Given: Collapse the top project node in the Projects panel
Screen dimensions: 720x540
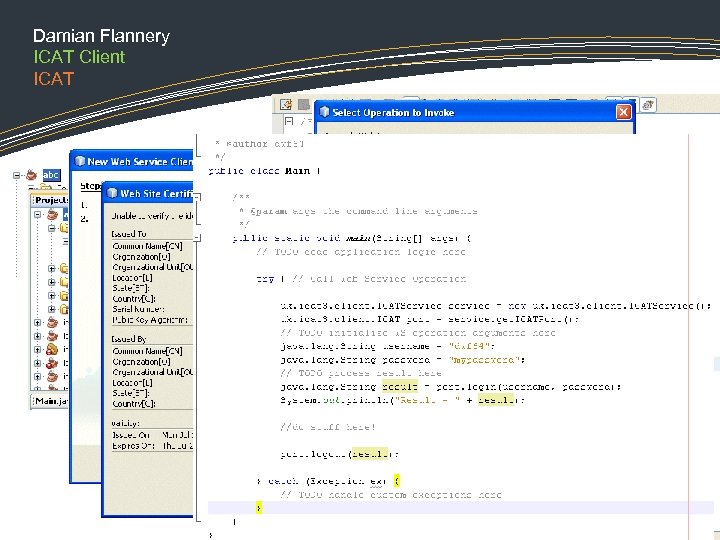Looking at the screenshot, I should (x=38, y=214).
